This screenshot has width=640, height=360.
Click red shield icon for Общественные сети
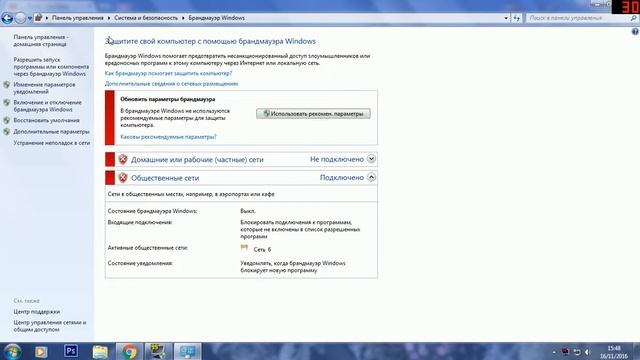click(x=123, y=178)
